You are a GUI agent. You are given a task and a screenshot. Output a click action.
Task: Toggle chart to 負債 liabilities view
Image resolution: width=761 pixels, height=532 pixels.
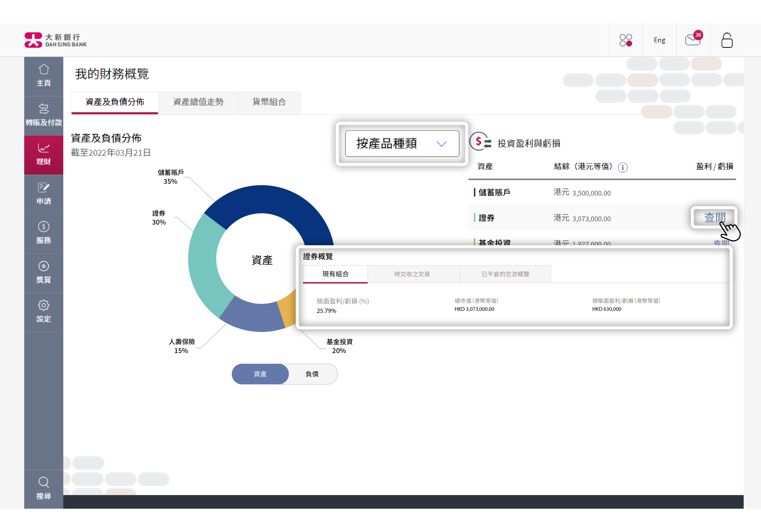(312, 374)
